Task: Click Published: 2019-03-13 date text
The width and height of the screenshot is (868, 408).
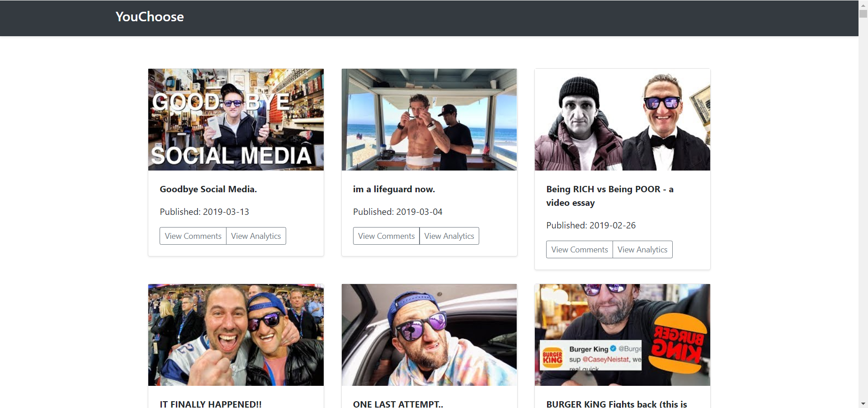Action: 204,212
